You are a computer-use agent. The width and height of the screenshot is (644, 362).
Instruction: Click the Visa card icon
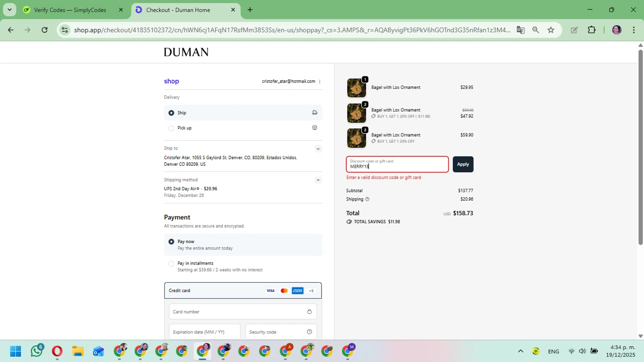tap(270, 291)
